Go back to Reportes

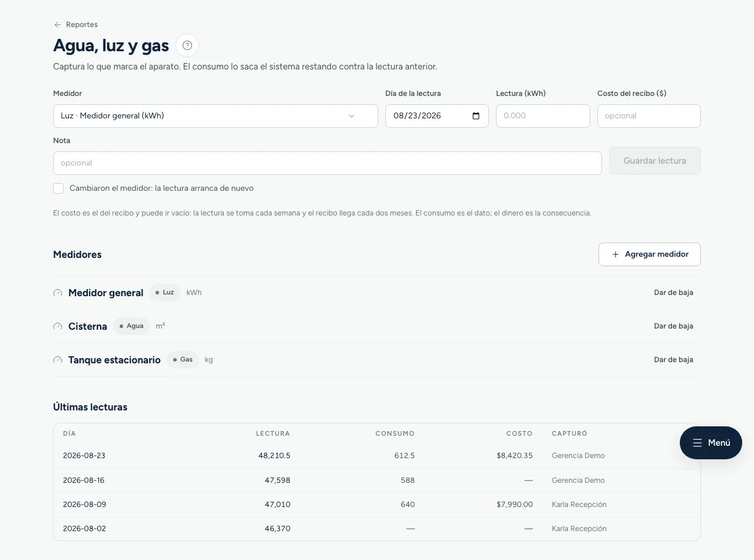click(75, 25)
